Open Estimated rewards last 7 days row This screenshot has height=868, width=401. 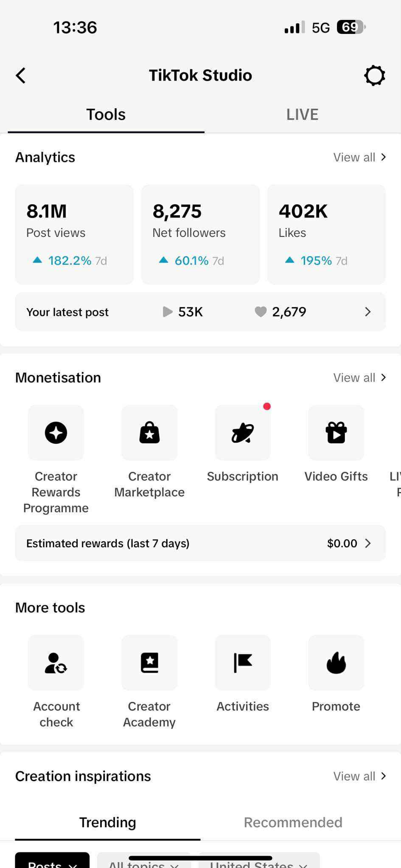(x=200, y=543)
